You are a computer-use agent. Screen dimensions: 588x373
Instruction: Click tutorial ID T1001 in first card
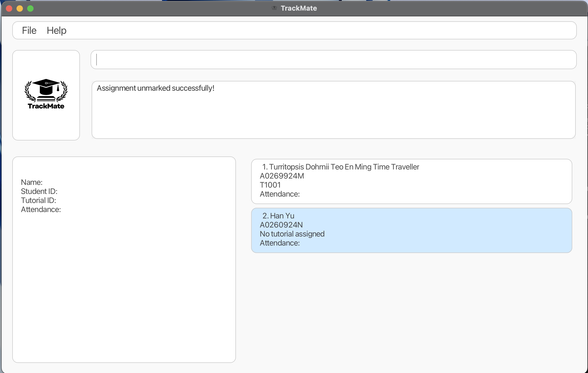point(270,185)
